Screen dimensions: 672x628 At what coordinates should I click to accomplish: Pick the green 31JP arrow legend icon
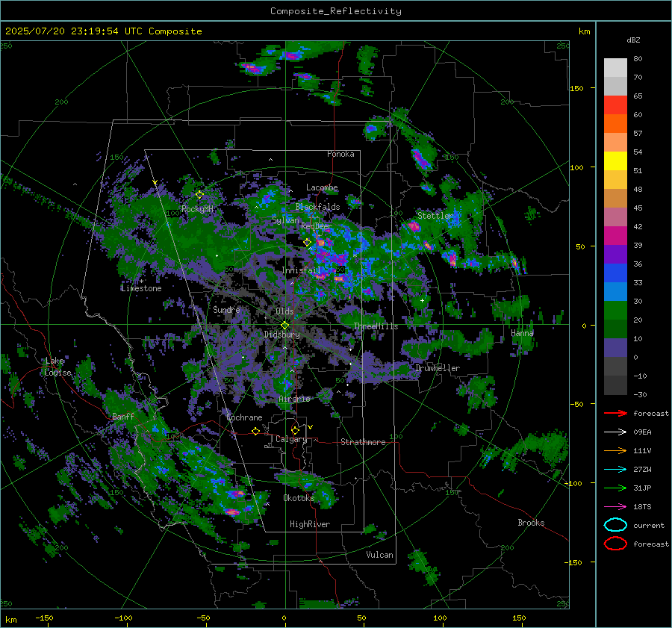click(x=615, y=488)
